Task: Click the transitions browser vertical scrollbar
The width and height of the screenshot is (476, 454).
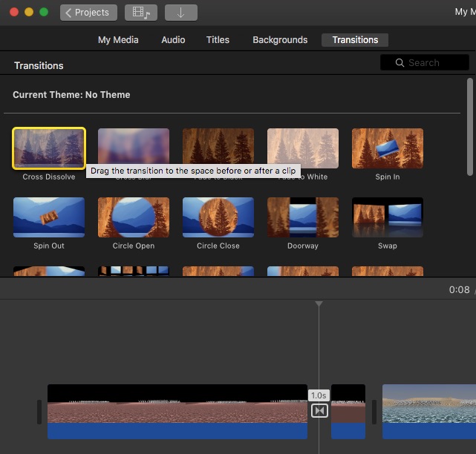Action: pos(470,127)
